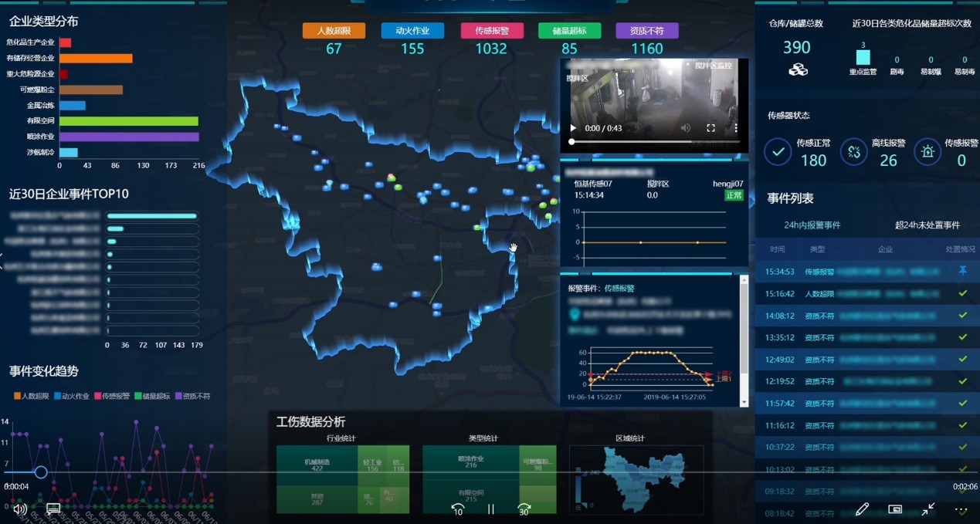The height and width of the screenshot is (524, 980).
Task: Click the checkmark on 13:35:12 event row
Action: (962, 337)
